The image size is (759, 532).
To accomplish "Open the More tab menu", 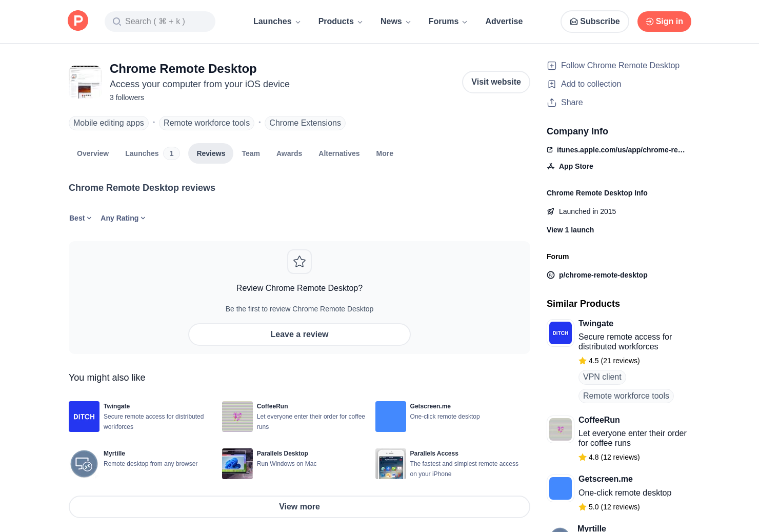I will click(385, 153).
